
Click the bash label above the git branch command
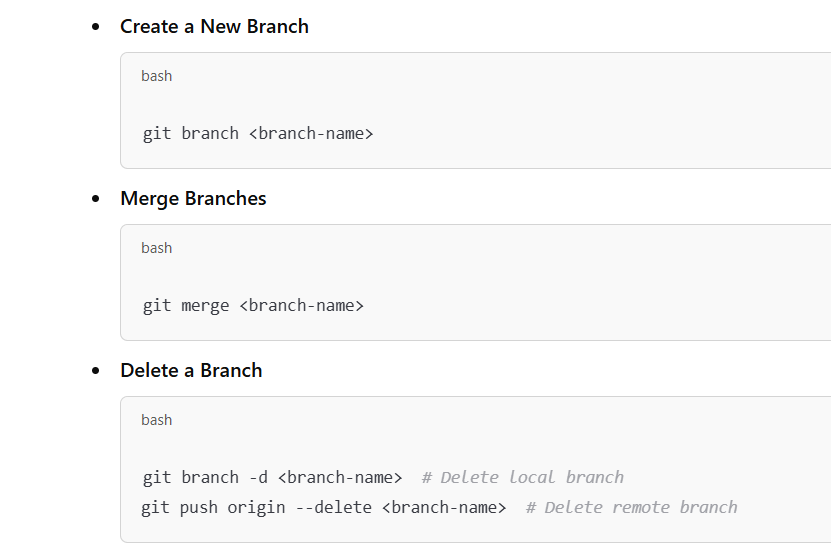tap(156, 76)
